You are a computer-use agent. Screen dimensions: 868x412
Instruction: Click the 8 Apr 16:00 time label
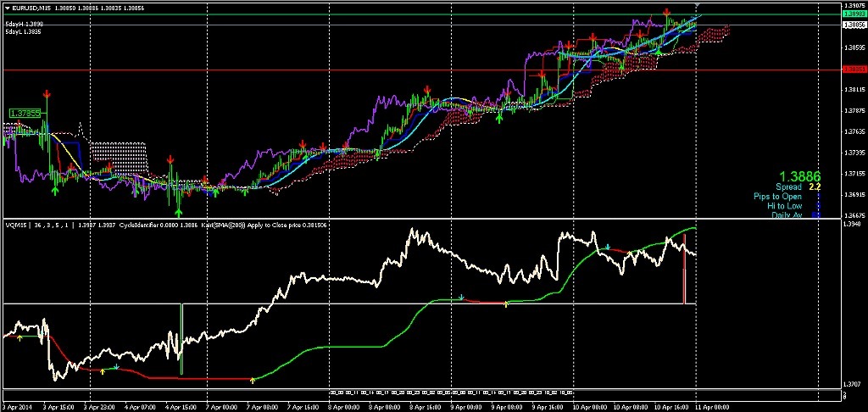[424, 406]
